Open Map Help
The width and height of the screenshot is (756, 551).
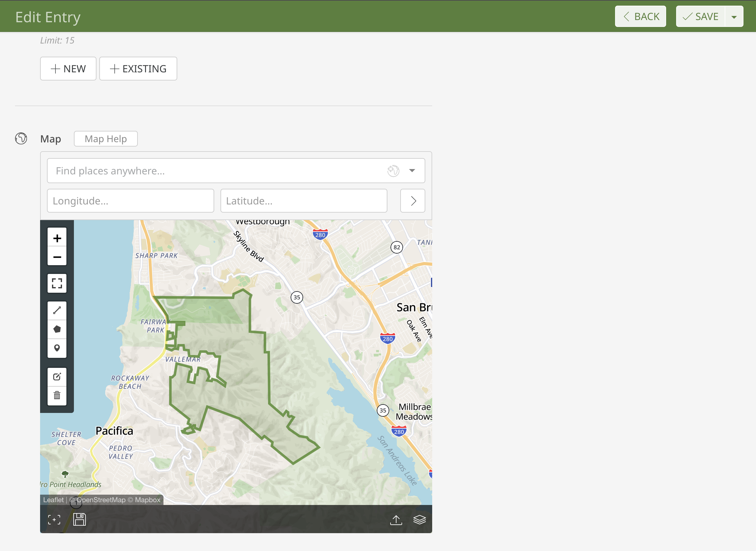pos(106,139)
